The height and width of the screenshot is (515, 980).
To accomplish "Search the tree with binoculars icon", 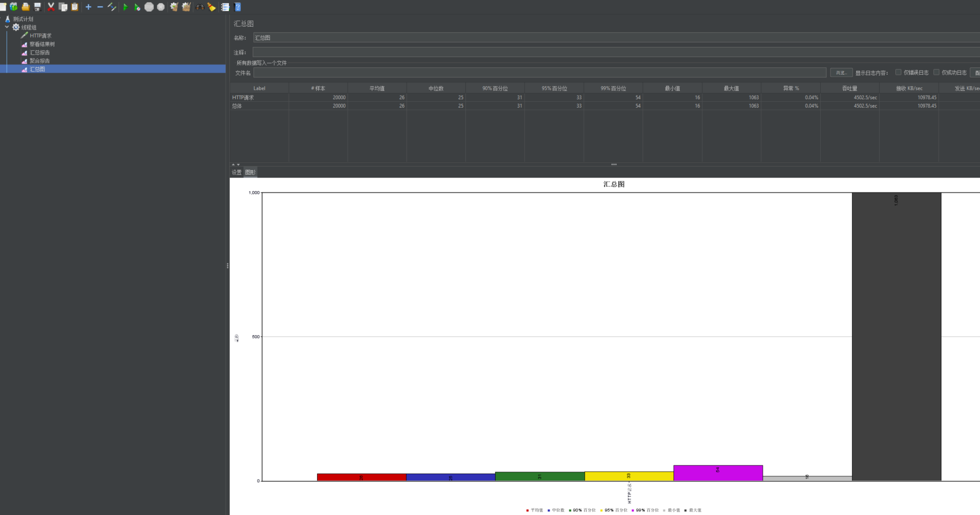I will 200,7.
